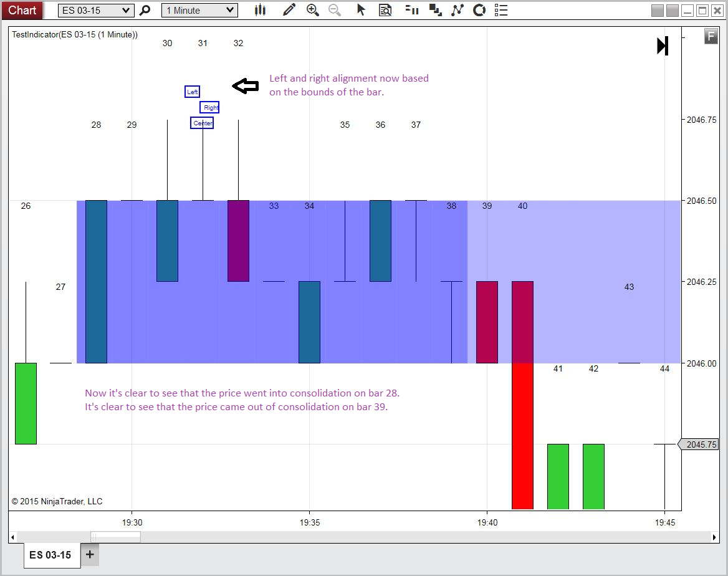The width and height of the screenshot is (728, 576).
Task: Click the blue candle at bar 34
Action: tap(309, 322)
